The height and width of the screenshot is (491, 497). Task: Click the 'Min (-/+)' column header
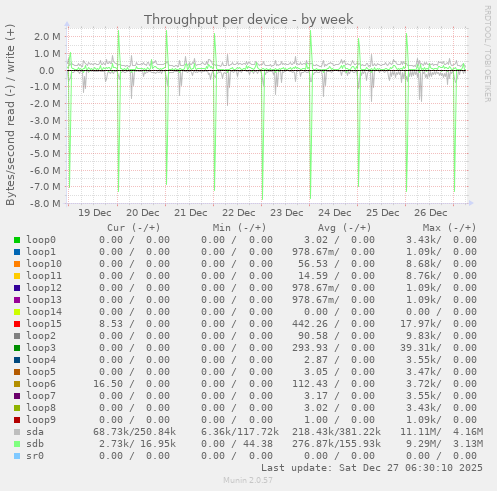pyautogui.click(x=239, y=228)
